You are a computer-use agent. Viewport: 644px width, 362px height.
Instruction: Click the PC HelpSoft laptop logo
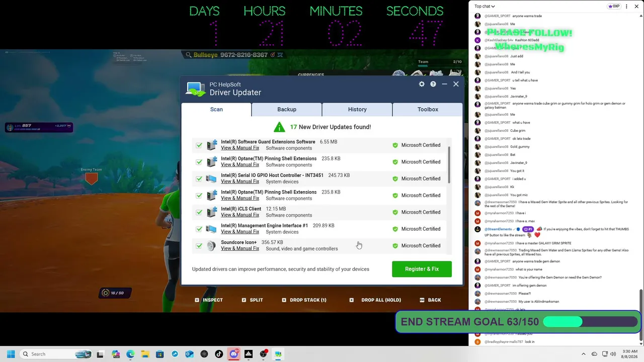pyautogui.click(x=196, y=89)
